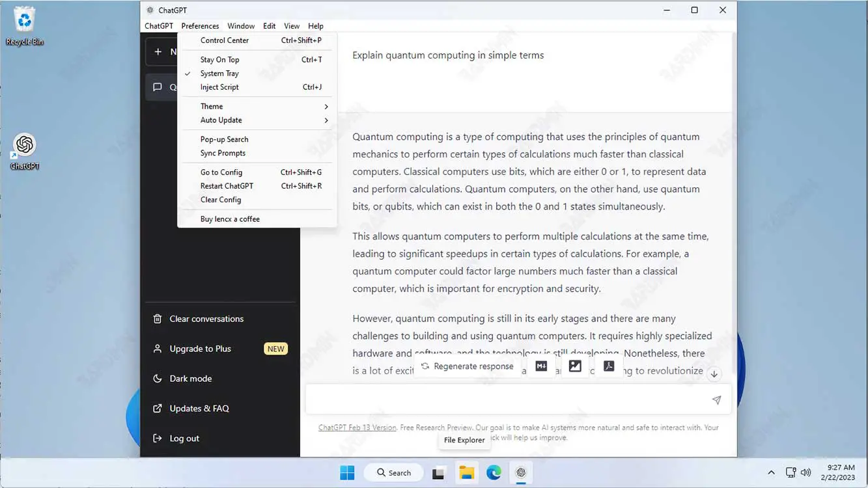Open the ChatGPT menu in menu bar
Screen dimensions: 868x488
[x=159, y=26]
